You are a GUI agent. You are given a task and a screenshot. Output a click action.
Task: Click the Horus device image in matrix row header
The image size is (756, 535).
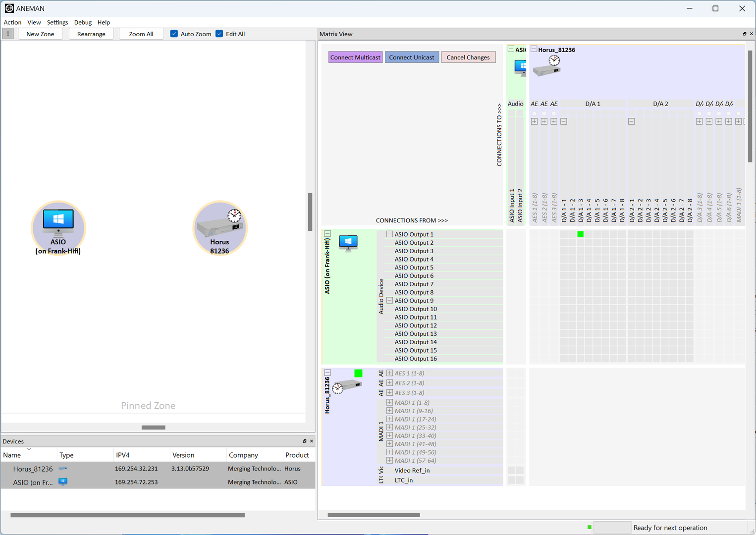tap(347, 386)
